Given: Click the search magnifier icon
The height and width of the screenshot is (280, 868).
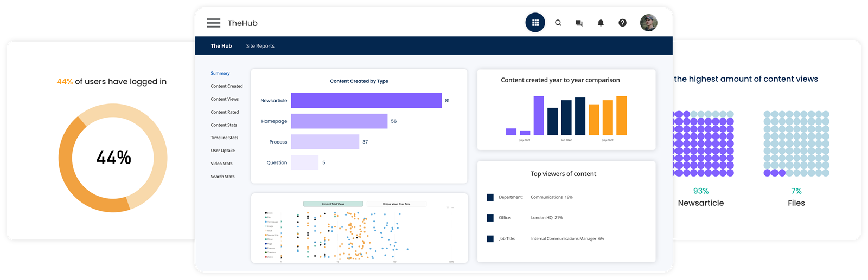Looking at the screenshot, I should [558, 23].
